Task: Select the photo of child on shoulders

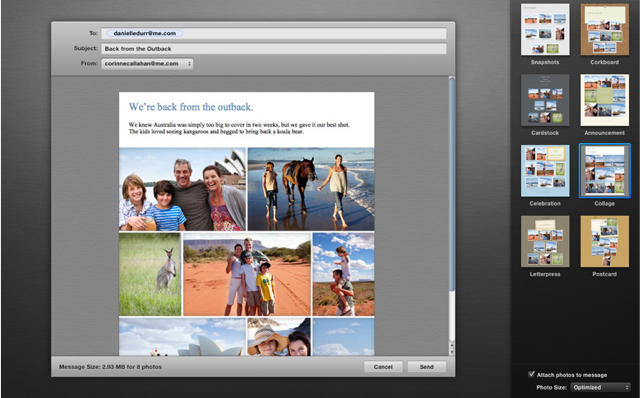Action: tap(343, 274)
